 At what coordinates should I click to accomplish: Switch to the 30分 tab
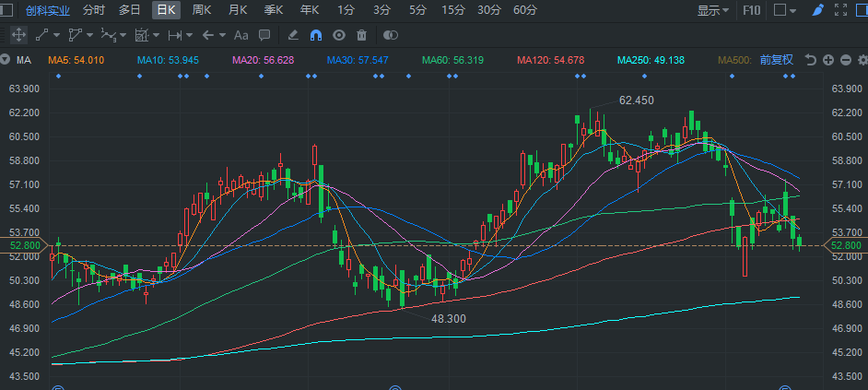pyautogui.click(x=489, y=10)
